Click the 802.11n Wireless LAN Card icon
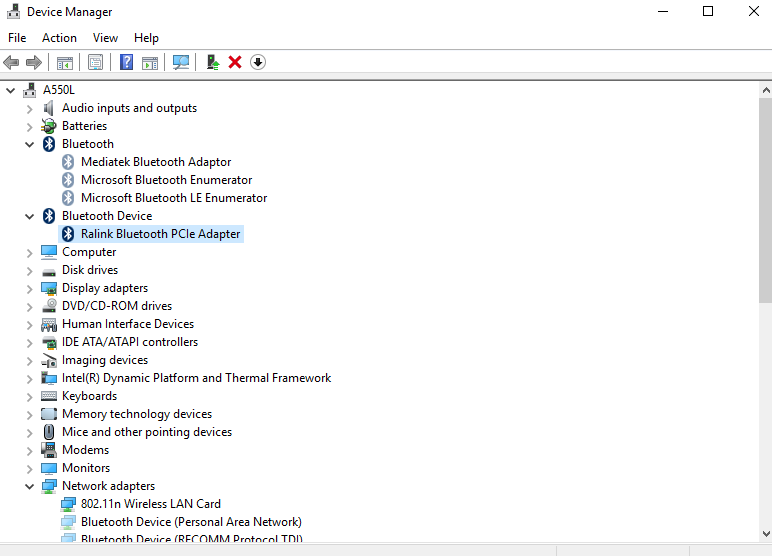Viewport: 772px width, 556px height. tap(68, 504)
